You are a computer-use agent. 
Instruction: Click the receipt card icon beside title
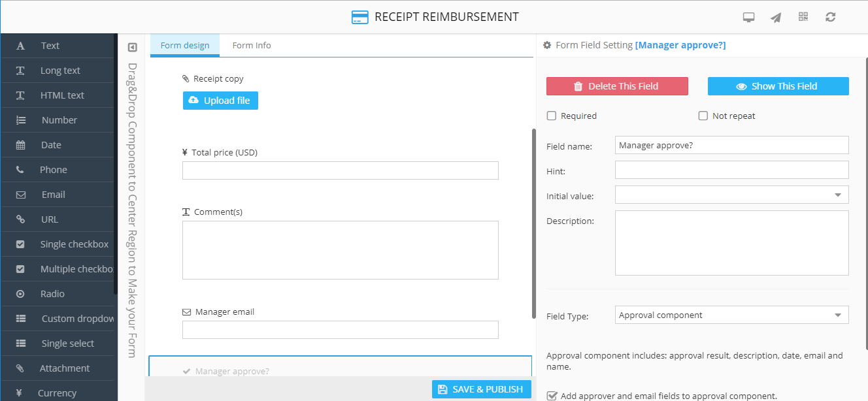(359, 18)
